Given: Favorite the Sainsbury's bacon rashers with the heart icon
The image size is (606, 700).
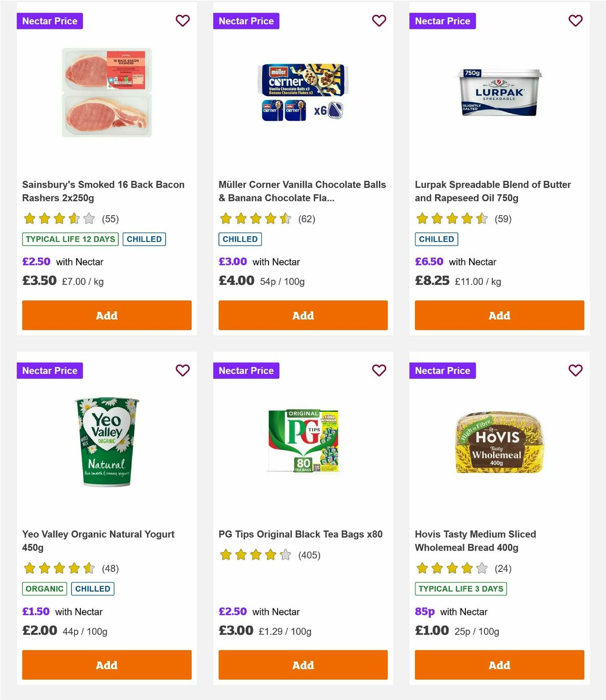Looking at the screenshot, I should pyautogui.click(x=182, y=21).
